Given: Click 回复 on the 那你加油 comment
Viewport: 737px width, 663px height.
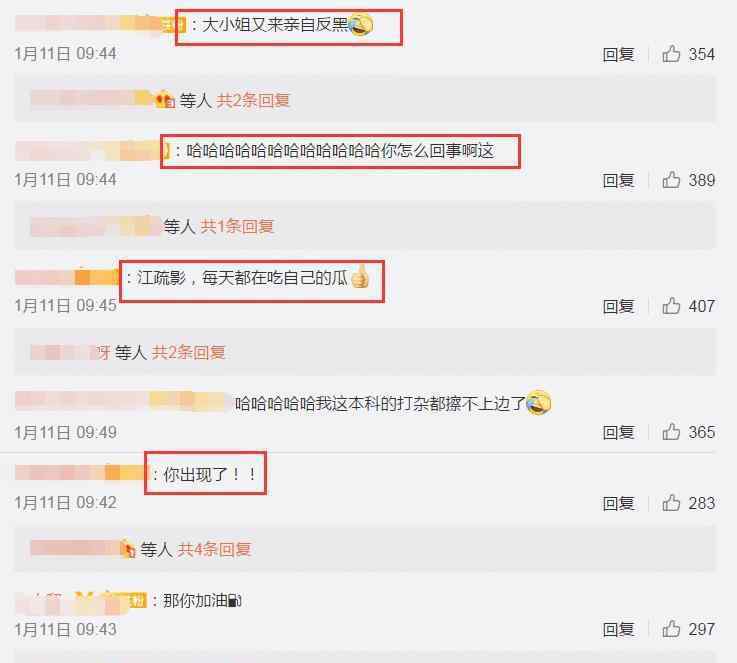Looking at the screenshot, I should point(619,629).
